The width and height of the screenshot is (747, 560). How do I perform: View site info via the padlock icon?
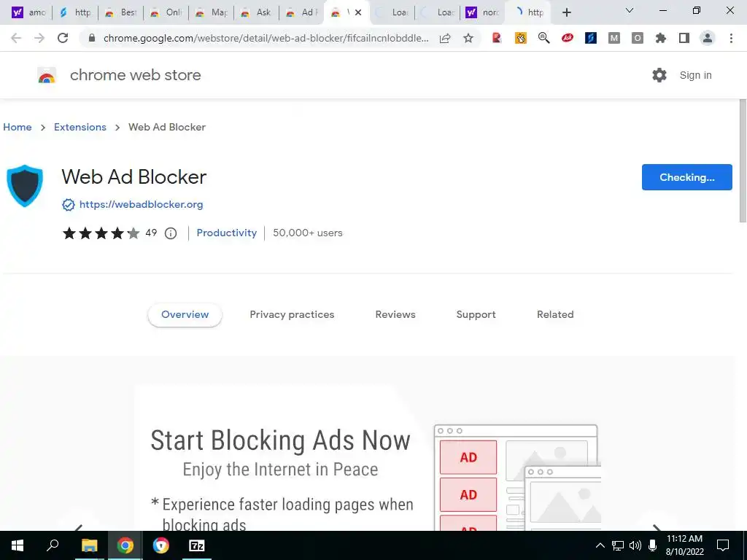(92, 38)
